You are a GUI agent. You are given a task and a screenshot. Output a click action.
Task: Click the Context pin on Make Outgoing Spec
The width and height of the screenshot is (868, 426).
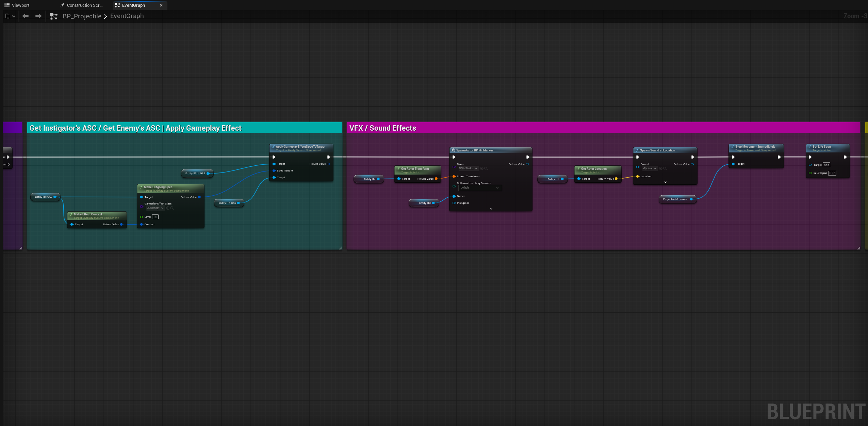pyautogui.click(x=142, y=225)
